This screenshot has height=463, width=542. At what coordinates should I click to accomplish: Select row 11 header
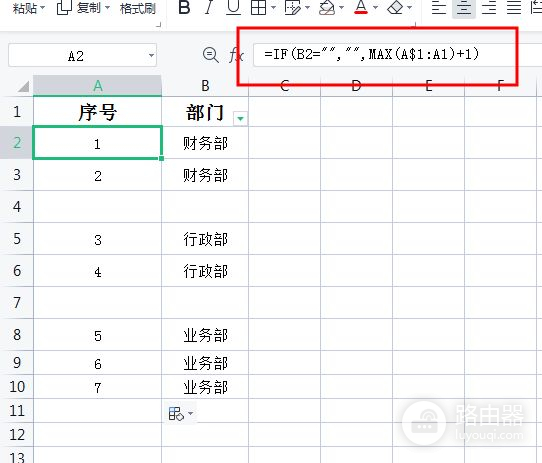(17, 410)
